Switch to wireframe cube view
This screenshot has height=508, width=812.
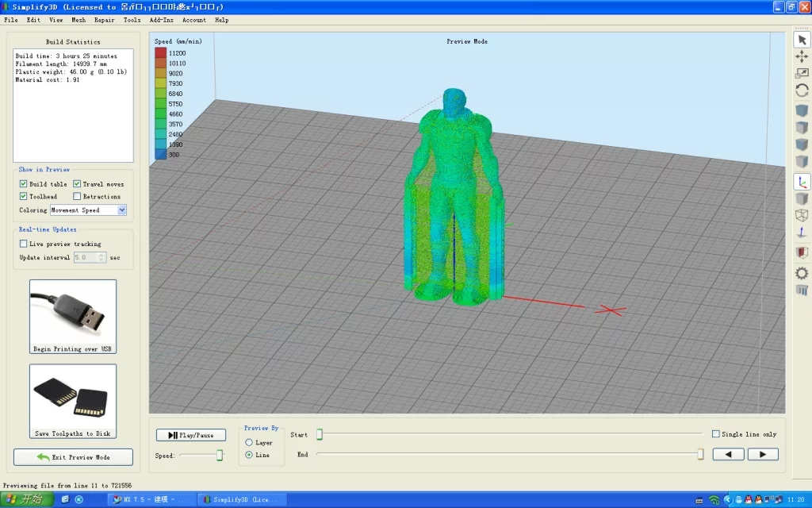[x=802, y=215]
